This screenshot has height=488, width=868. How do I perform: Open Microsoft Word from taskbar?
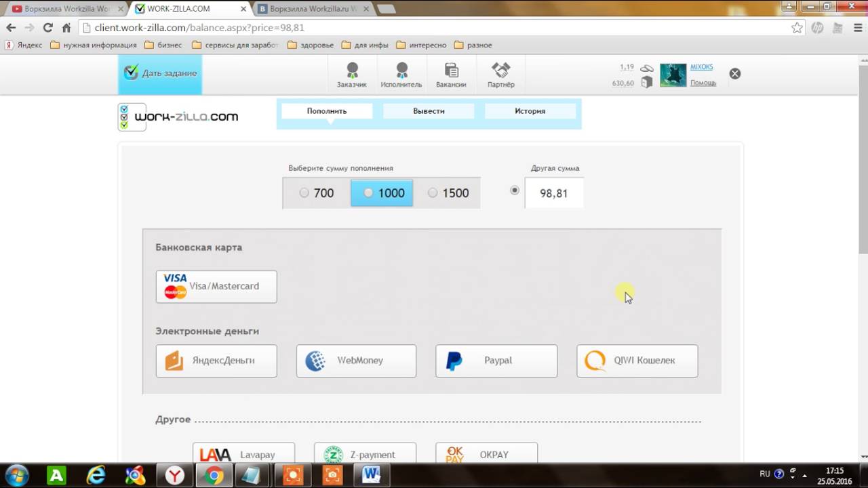371,476
